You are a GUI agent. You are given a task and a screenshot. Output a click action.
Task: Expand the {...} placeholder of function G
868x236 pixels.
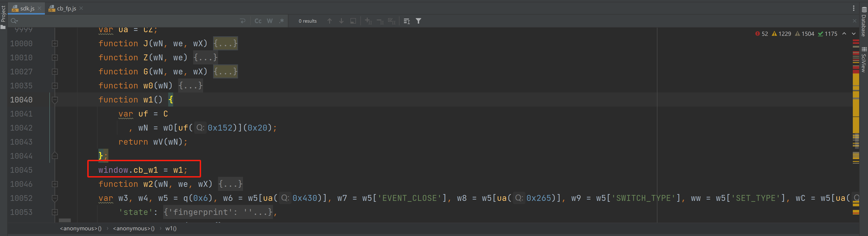225,71
